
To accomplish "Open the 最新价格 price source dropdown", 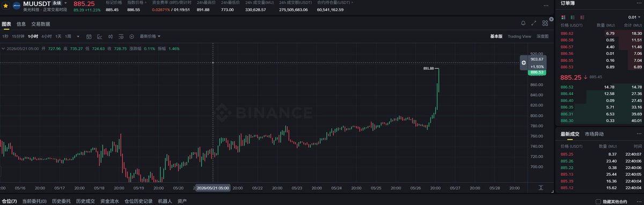I will tap(150, 36).
